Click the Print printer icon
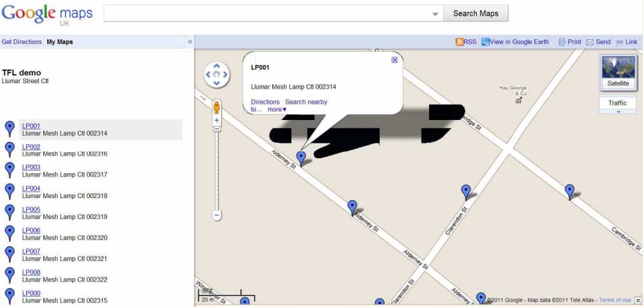Viewport: 644px width, 307px height. [x=562, y=42]
